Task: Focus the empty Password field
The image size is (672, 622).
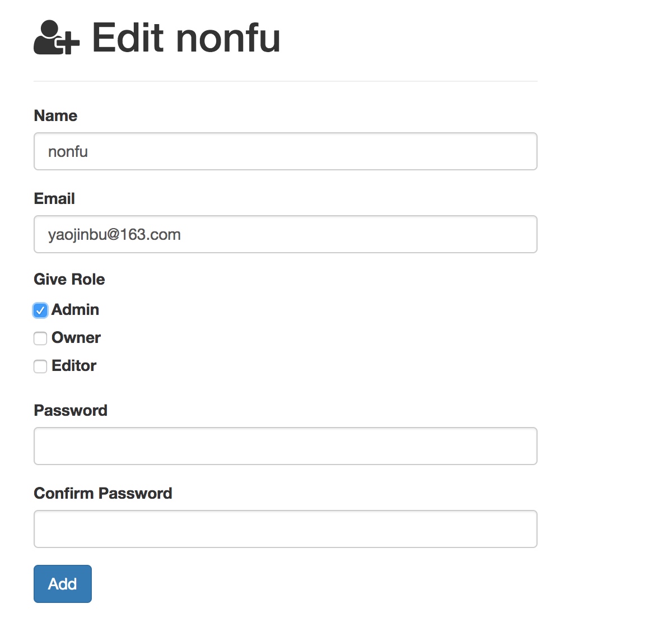Action: 286,446
